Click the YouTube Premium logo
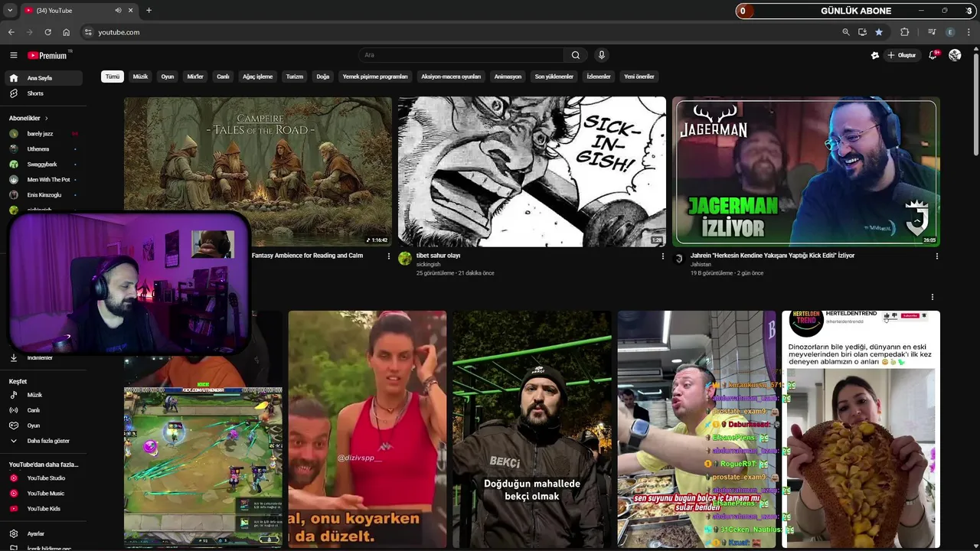980x551 pixels. [x=47, y=55]
